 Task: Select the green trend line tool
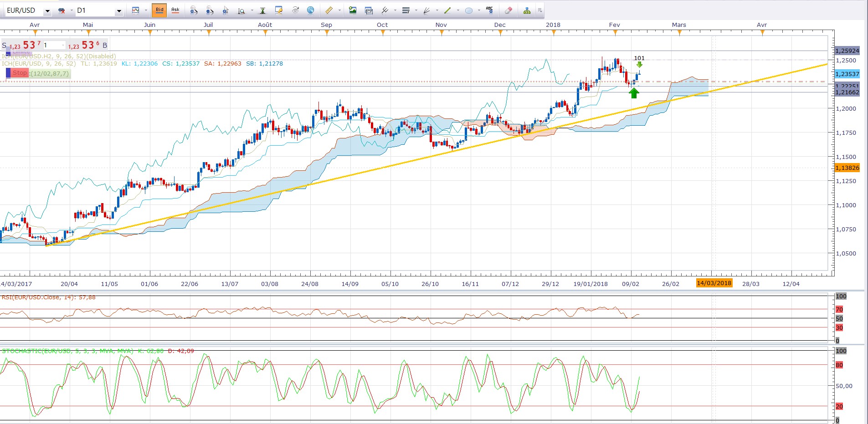click(447, 10)
